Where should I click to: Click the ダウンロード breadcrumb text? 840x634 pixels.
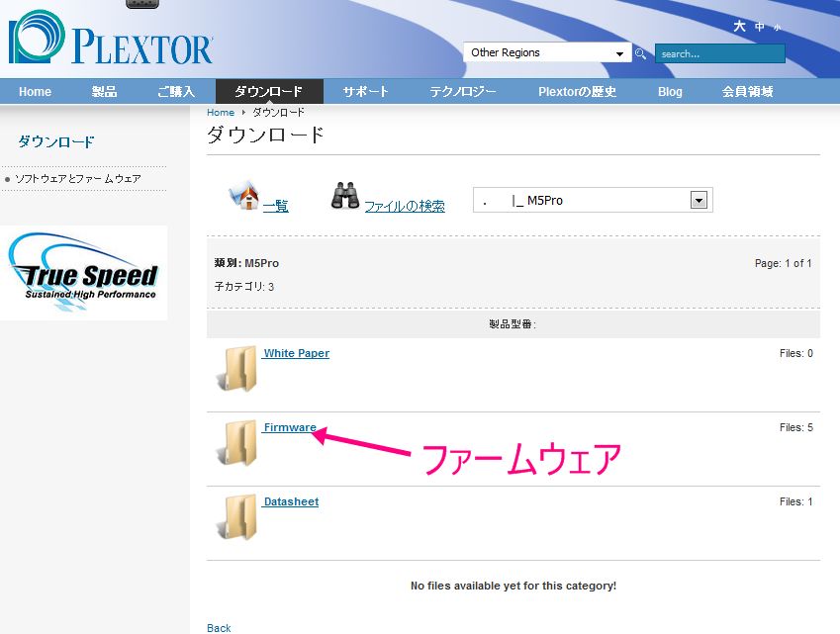coord(278,113)
